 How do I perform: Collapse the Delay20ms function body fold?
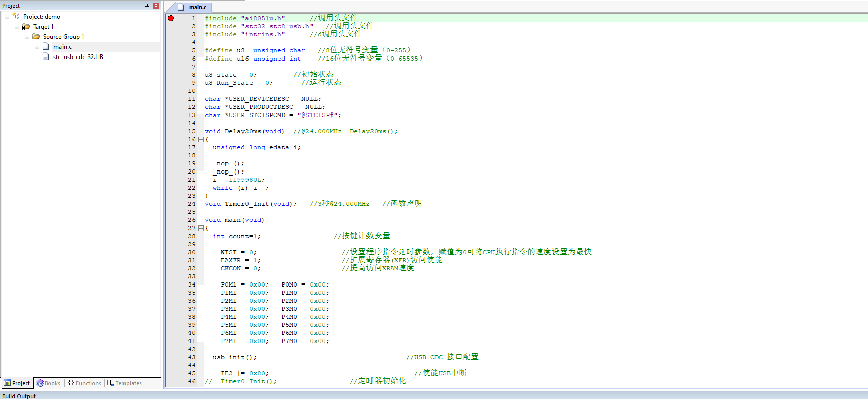click(x=201, y=139)
